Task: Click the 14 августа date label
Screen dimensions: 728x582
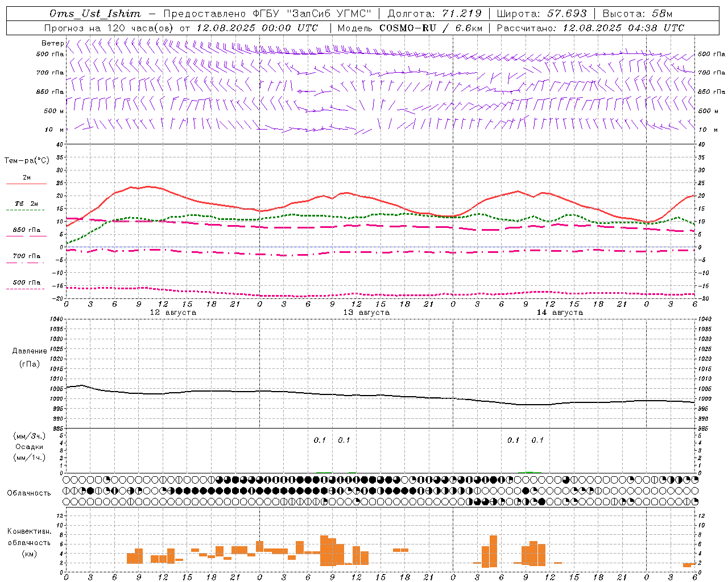Action: 560,313
